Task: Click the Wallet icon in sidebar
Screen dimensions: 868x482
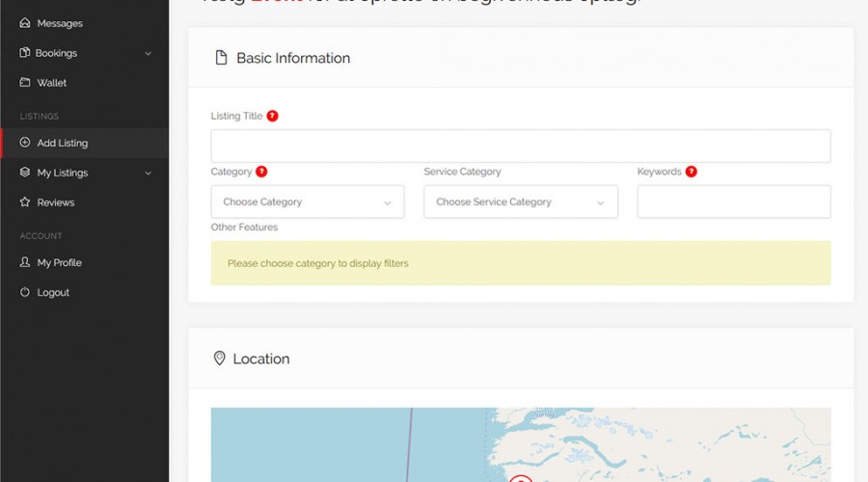Action: [25, 82]
